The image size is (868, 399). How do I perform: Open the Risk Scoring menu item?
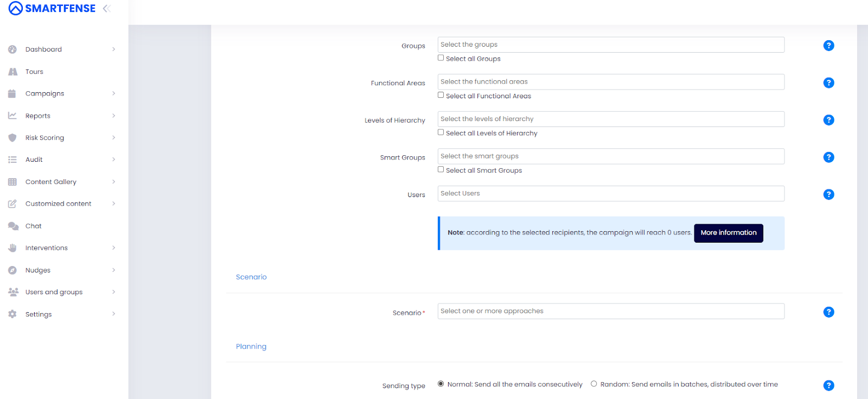(x=44, y=138)
